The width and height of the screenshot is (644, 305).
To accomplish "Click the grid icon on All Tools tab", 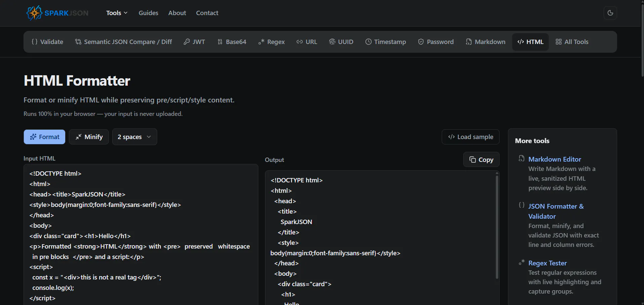I will [x=558, y=42].
